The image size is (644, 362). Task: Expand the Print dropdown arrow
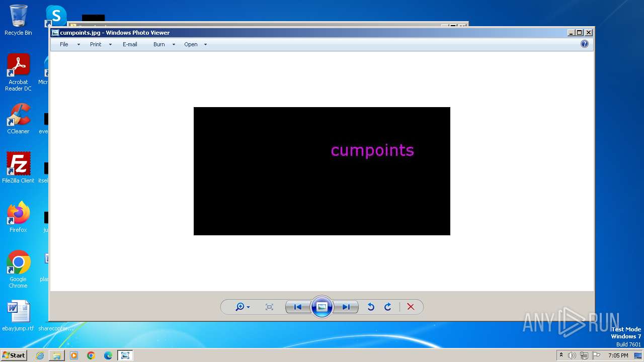click(110, 45)
